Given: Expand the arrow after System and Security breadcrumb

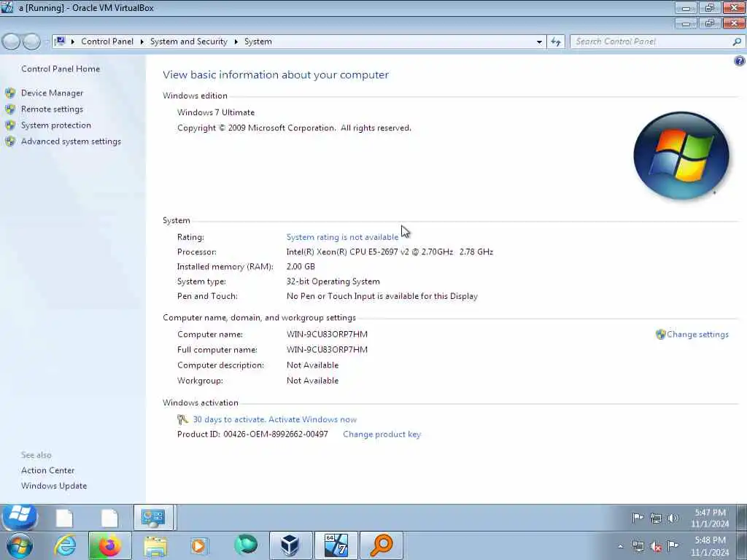Looking at the screenshot, I should tap(236, 42).
